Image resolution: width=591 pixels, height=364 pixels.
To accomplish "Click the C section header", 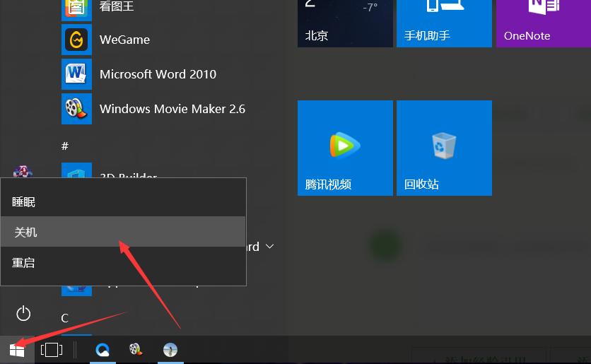I will 64,318.
